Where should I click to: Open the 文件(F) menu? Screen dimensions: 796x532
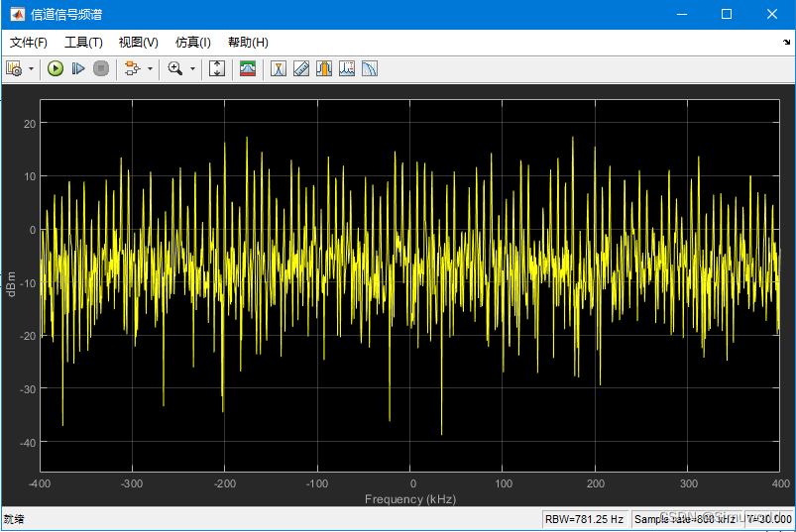(x=29, y=42)
